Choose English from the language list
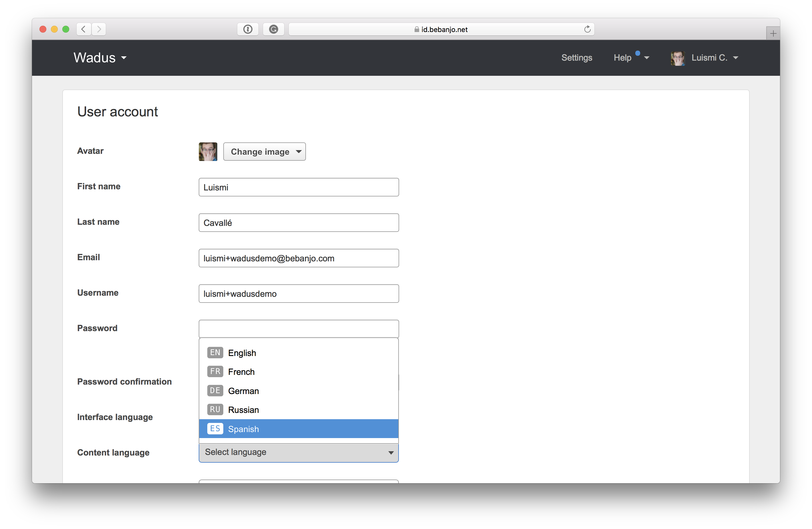 click(x=242, y=353)
